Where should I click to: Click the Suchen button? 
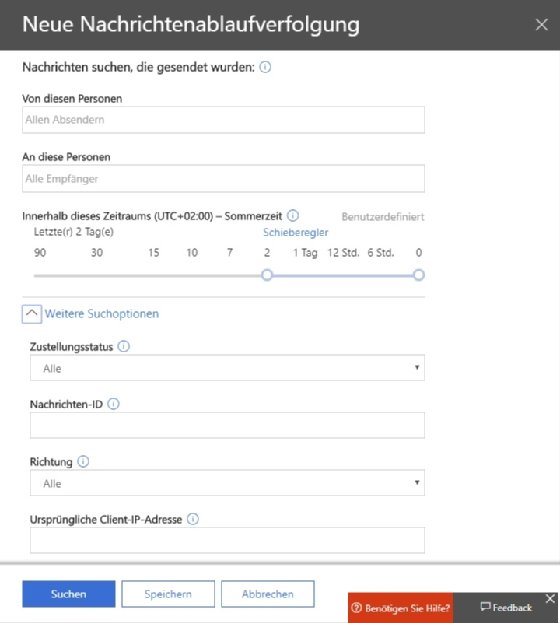[x=69, y=594]
